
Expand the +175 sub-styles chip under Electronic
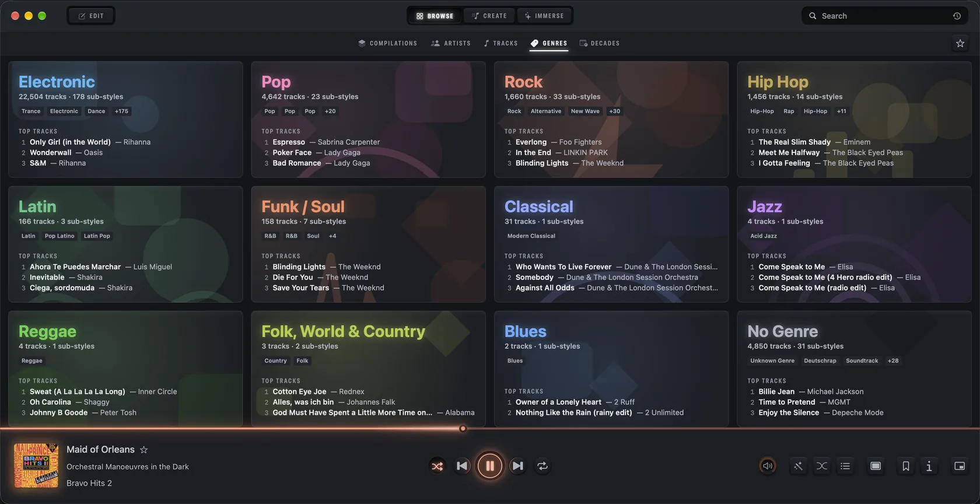point(121,111)
